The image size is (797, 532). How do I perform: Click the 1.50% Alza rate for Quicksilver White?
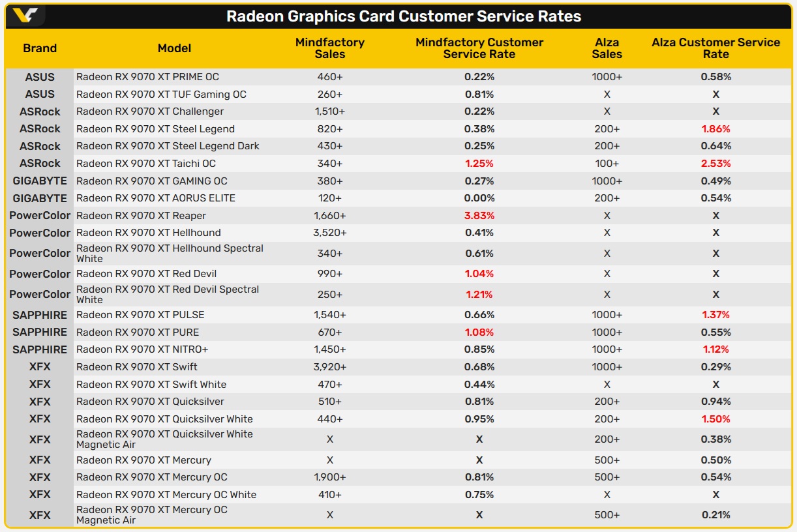pyautogui.click(x=715, y=419)
